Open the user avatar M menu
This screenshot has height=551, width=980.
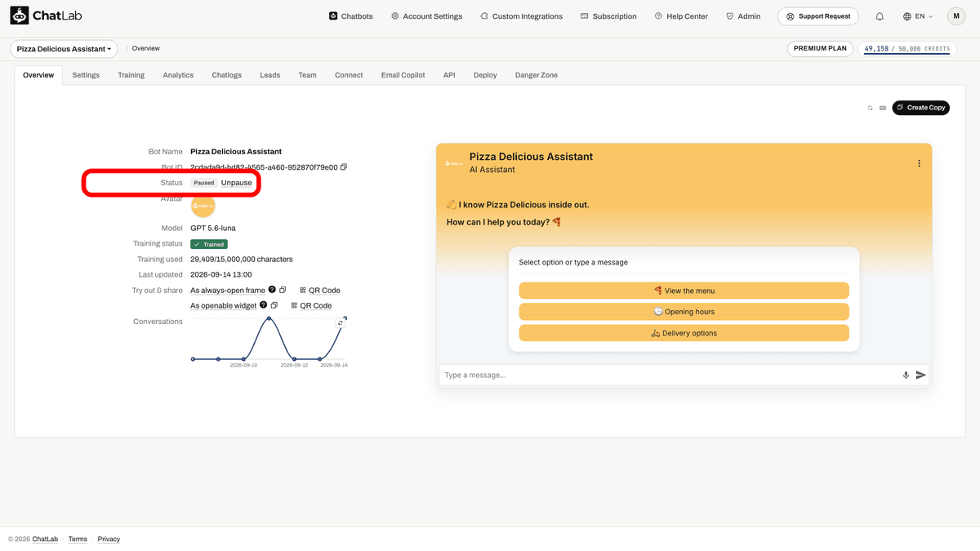pos(956,16)
